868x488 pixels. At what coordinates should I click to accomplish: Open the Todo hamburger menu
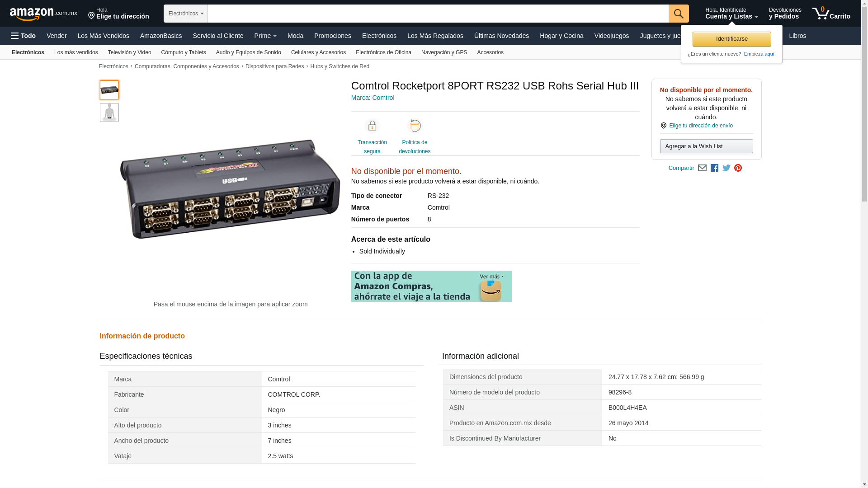pos(23,36)
